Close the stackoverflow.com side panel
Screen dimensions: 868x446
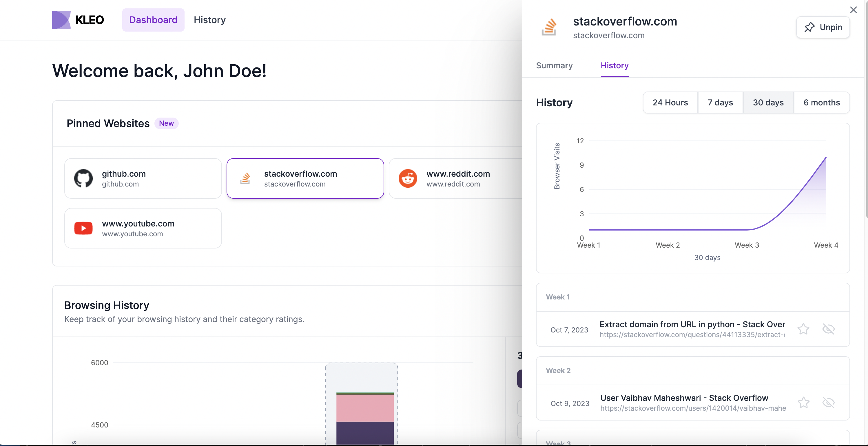pos(853,10)
